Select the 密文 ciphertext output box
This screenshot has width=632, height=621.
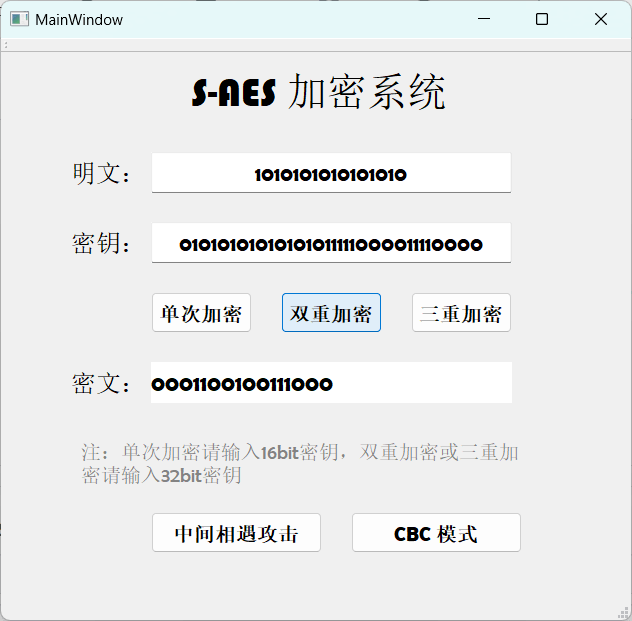click(331, 382)
